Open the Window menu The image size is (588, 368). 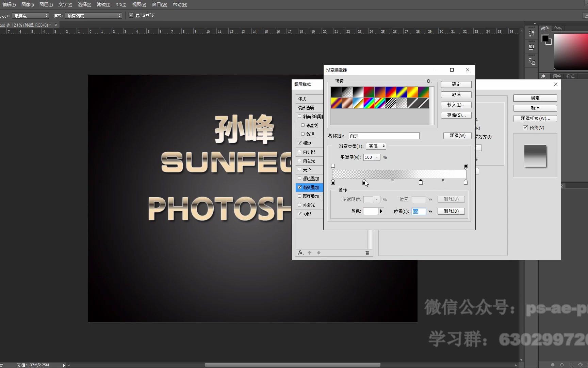[160, 4]
